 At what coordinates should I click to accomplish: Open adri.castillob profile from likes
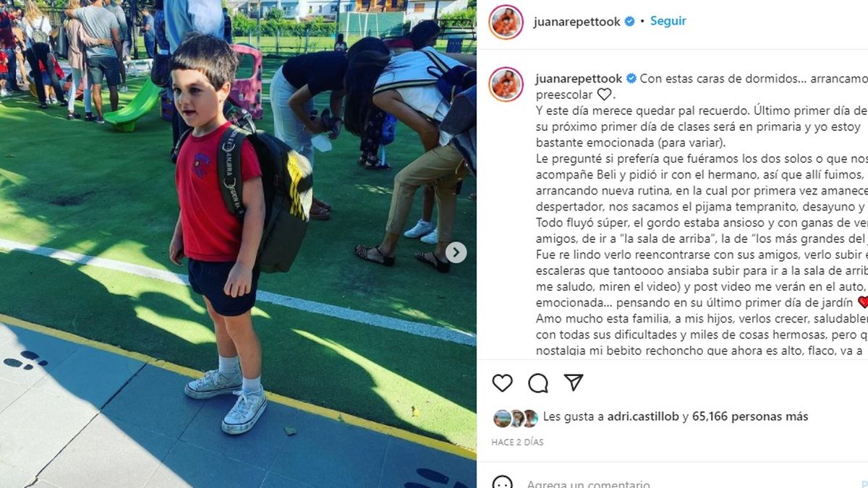pyautogui.click(x=631, y=416)
